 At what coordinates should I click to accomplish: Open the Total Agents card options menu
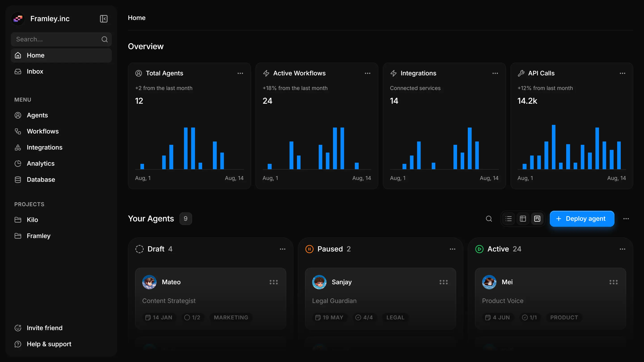[x=240, y=73]
